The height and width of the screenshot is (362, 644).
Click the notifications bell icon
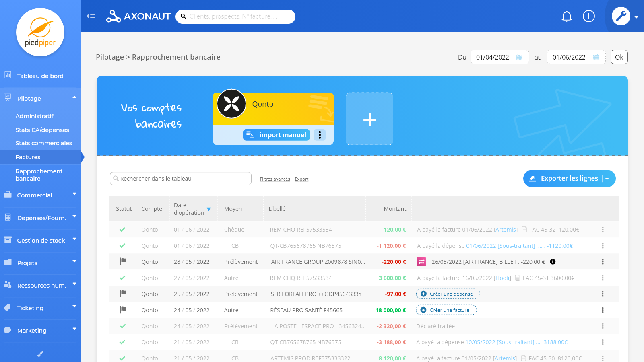coord(567,16)
